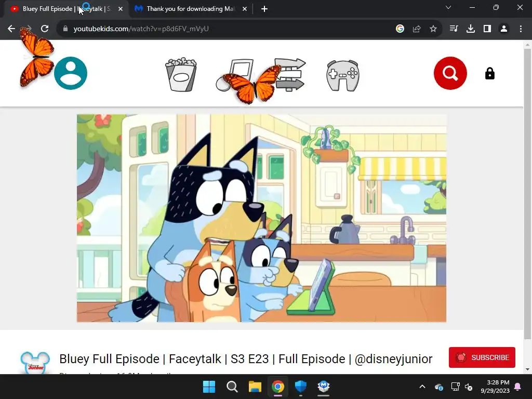
Task: Open the taskbar clock and date
Action: (x=495, y=387)
